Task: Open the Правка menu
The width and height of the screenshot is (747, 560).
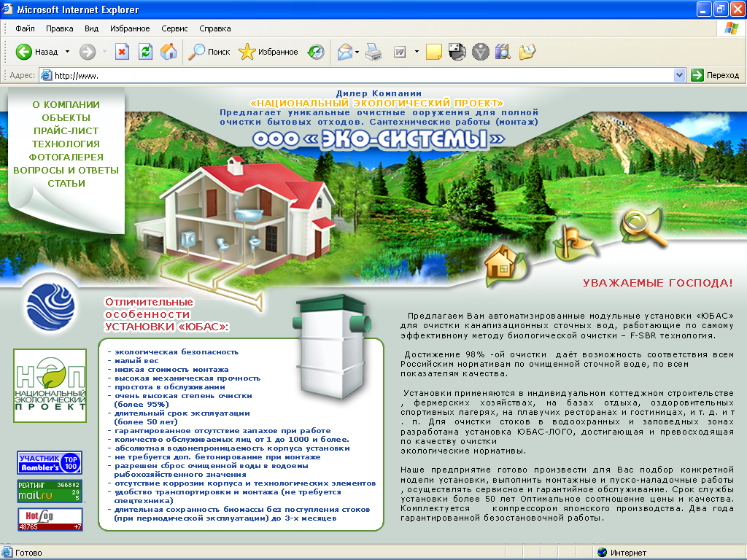Action: 60,28
